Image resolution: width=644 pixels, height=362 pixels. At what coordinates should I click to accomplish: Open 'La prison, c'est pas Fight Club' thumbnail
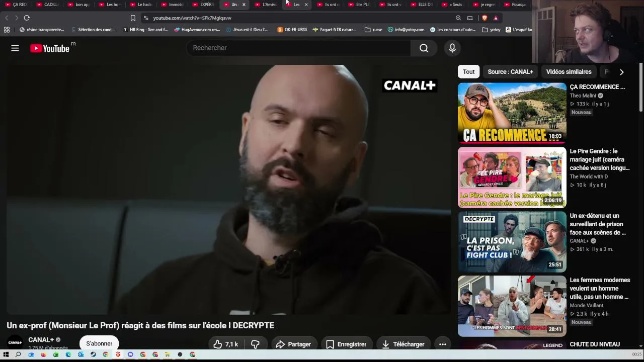pyautogui.click(x=512, y=242)
